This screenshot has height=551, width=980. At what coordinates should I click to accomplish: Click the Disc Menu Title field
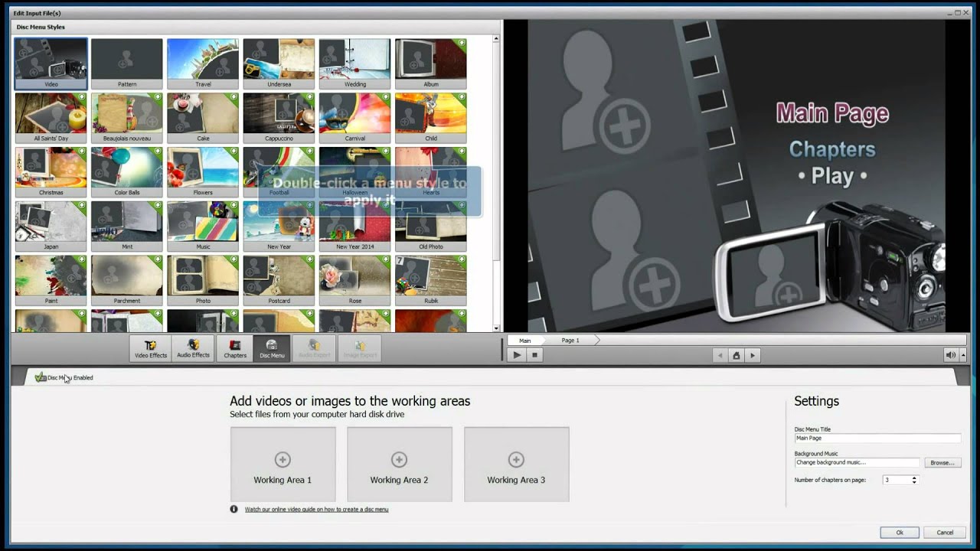tap(877, 439)
